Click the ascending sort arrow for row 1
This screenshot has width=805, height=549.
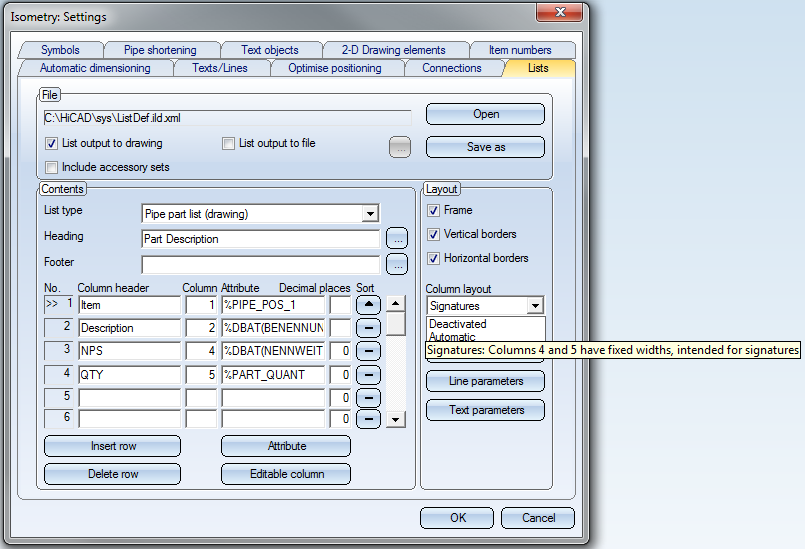368,305
